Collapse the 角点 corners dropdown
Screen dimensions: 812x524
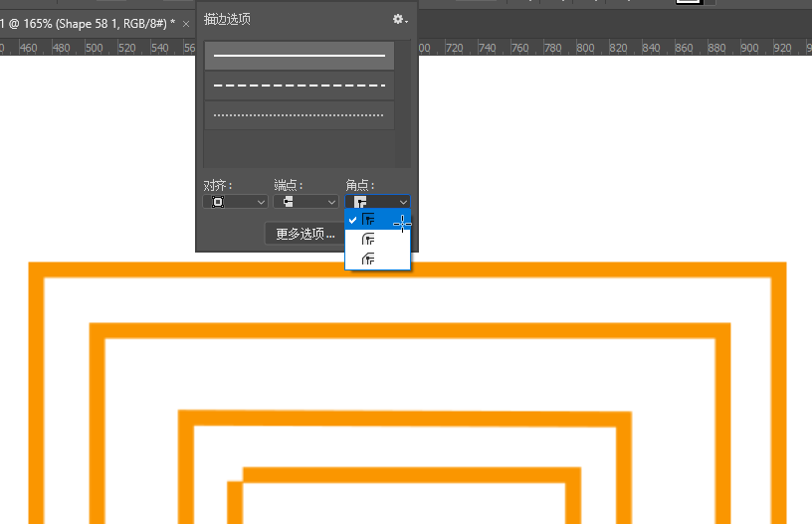[377, 202]
